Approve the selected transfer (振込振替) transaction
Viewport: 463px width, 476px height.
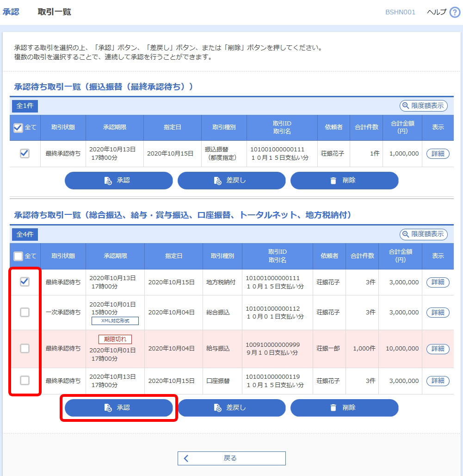click(x=118, y=181)
